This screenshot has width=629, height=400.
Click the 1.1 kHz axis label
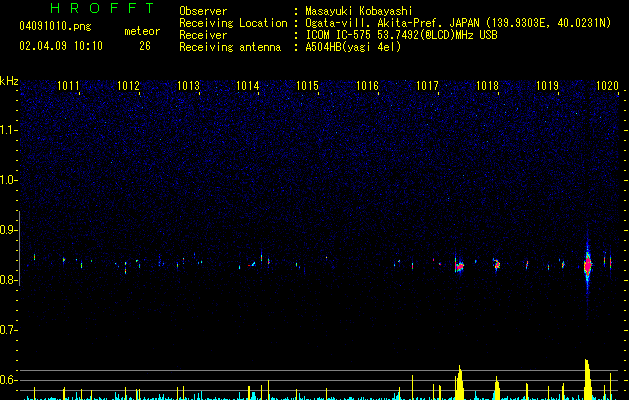8,130
